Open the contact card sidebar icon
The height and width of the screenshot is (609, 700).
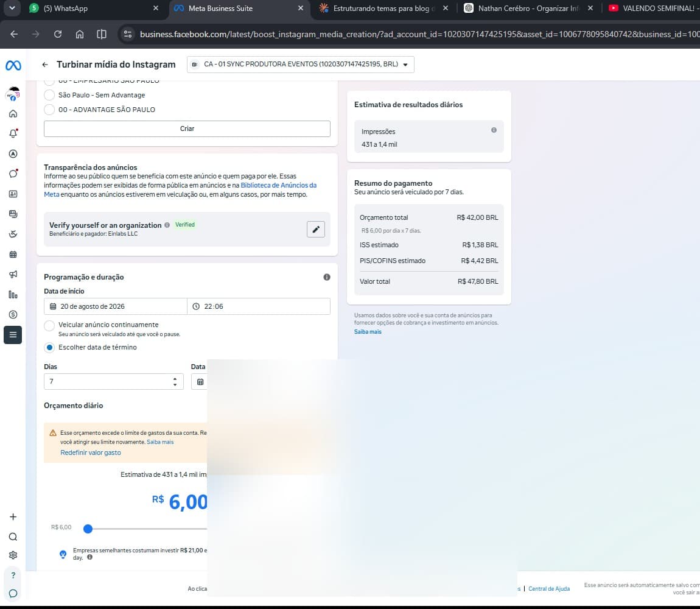(x=13, y=194)
